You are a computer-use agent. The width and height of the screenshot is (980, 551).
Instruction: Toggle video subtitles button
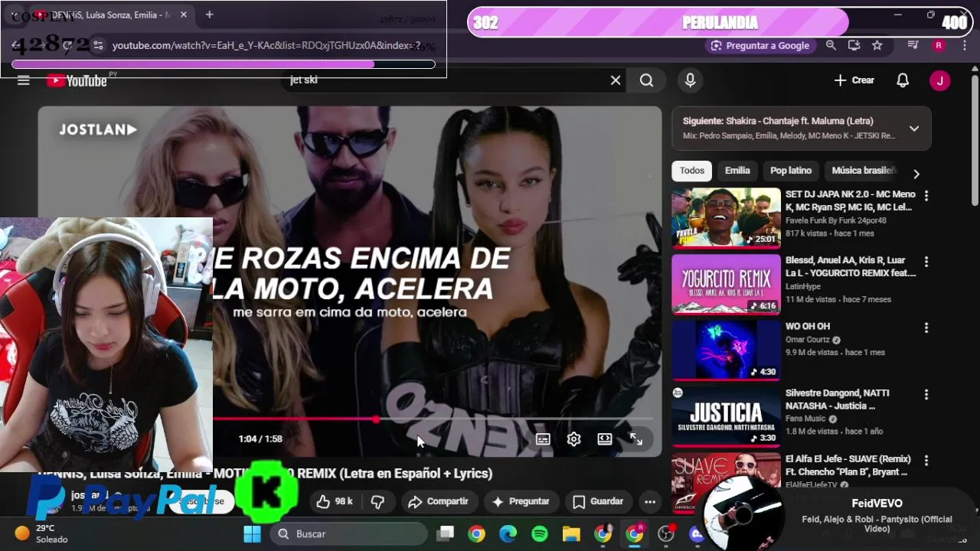tap(543, 439)
